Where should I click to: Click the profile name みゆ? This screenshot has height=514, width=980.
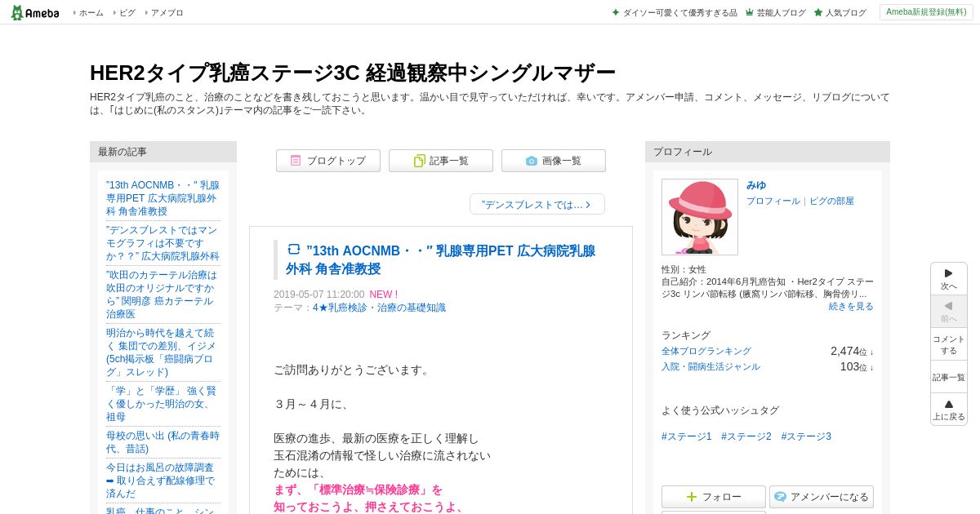[756, 185]
